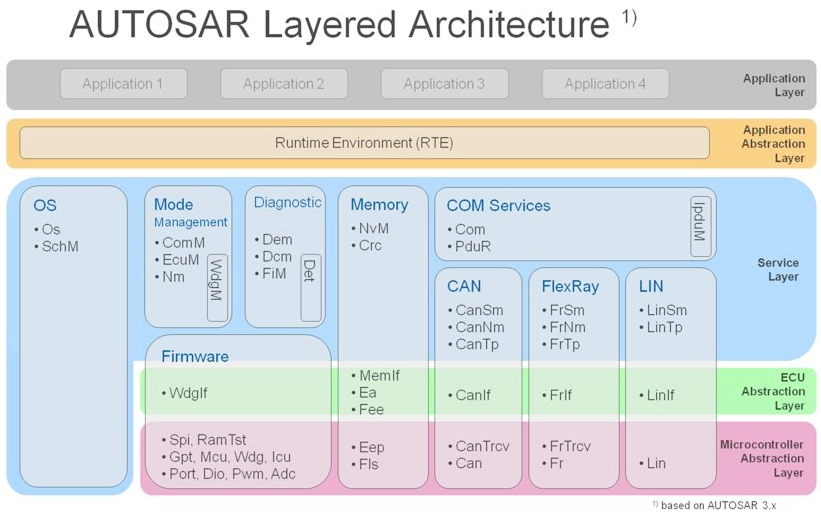
Task: Click the 'Diagnostic' heading
Action: click(x=287, y=203)
